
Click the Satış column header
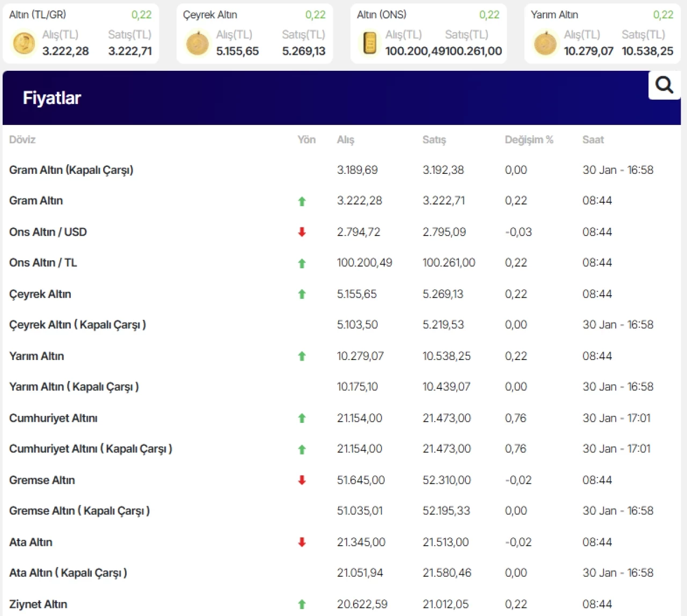434,140
